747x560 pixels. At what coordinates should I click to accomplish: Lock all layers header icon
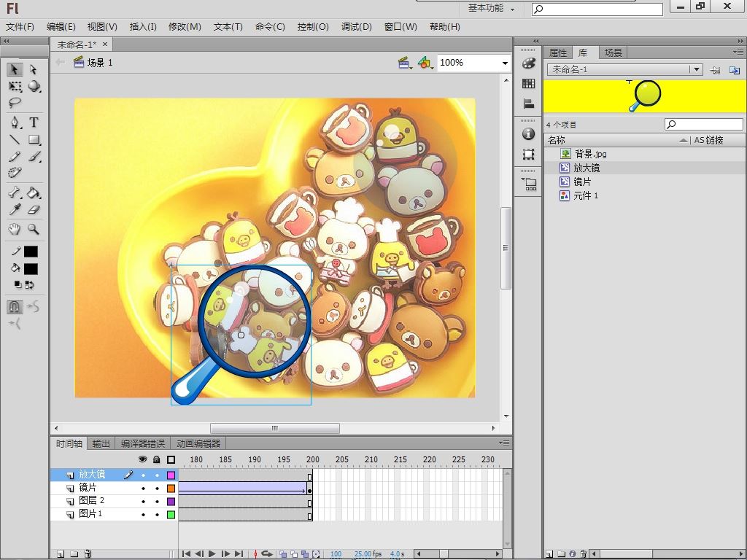157,459
